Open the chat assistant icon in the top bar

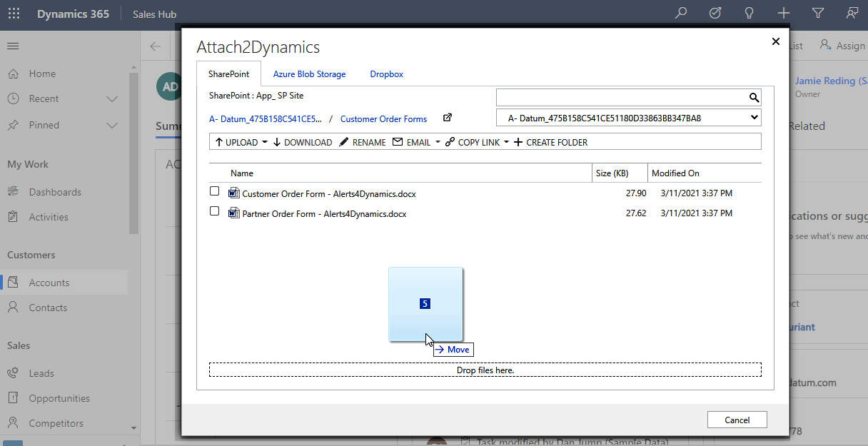tap(852, 14)
